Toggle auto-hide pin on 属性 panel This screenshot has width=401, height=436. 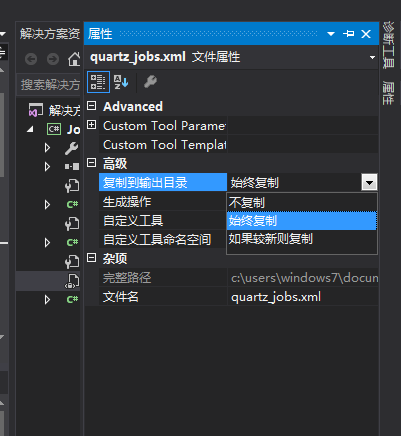[x=349, y=34]
